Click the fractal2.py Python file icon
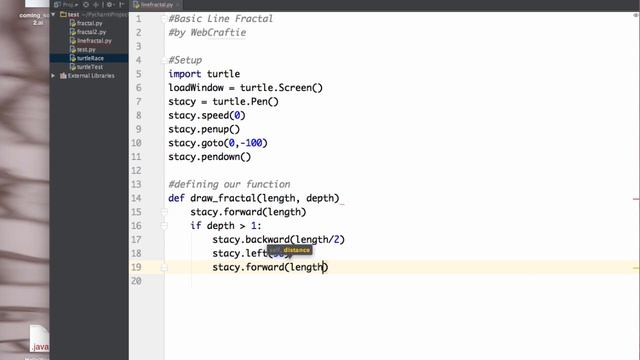Screen dimensions: 640x360 click(x=73, y=32)
